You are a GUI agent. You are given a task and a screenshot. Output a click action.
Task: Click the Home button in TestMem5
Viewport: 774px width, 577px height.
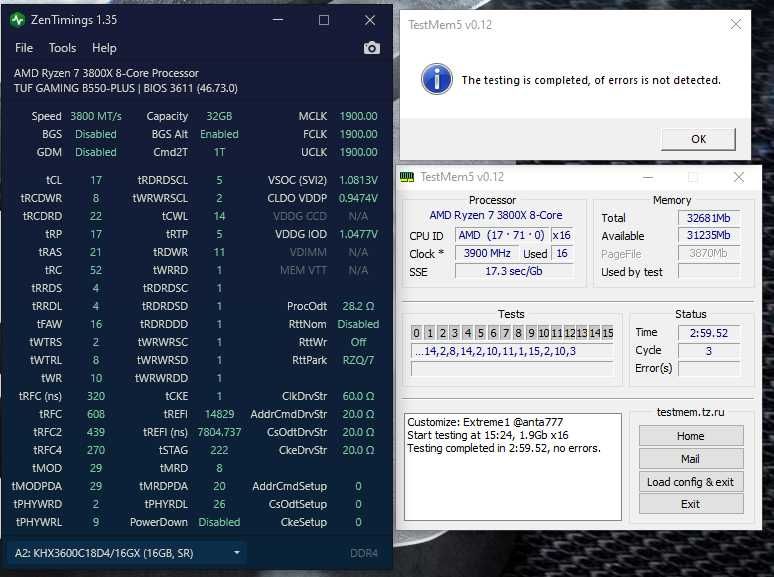point(691,436)
